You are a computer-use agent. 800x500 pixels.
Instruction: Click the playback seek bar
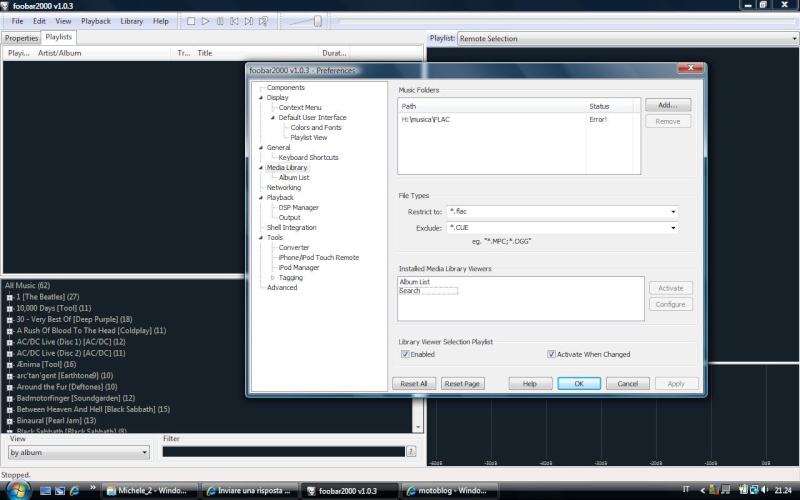point(565,21)
